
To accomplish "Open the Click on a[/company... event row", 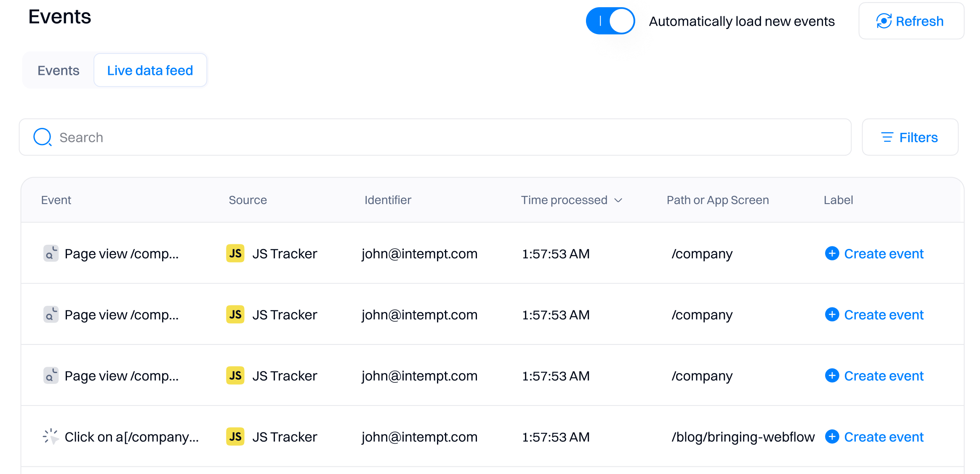I will point(131,437).
